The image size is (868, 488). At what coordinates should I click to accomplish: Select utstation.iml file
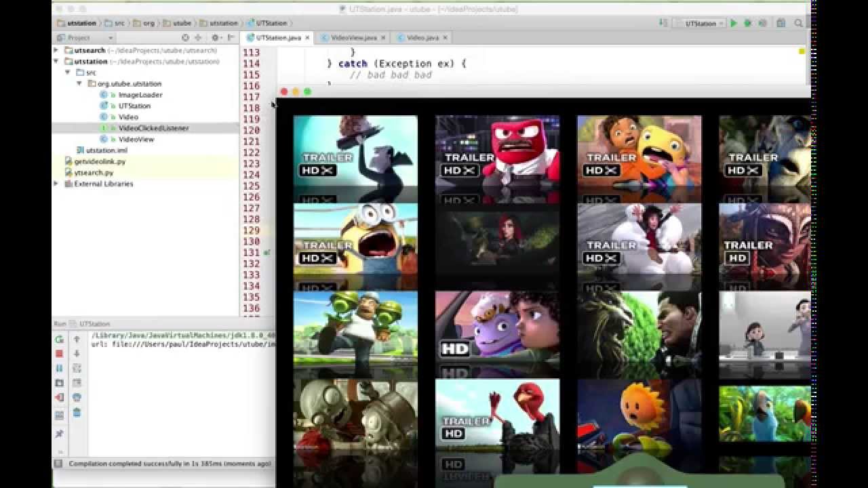tap(106, 150)
